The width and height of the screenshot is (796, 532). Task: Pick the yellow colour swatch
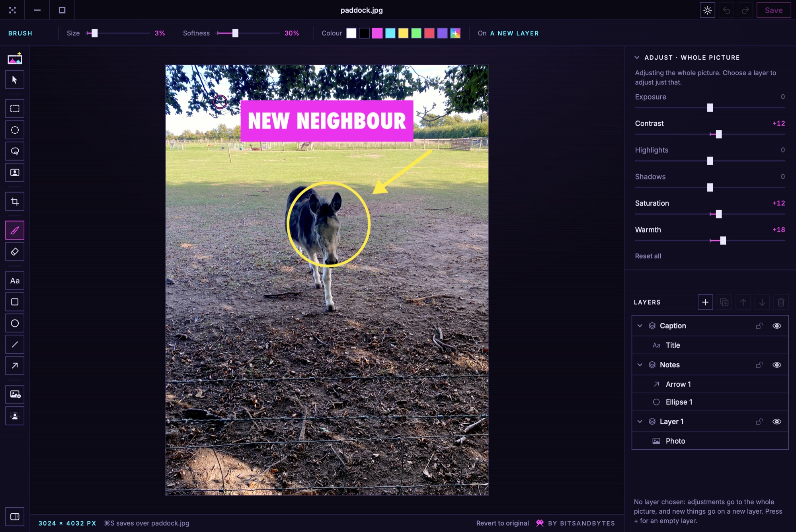coord(403,33)
